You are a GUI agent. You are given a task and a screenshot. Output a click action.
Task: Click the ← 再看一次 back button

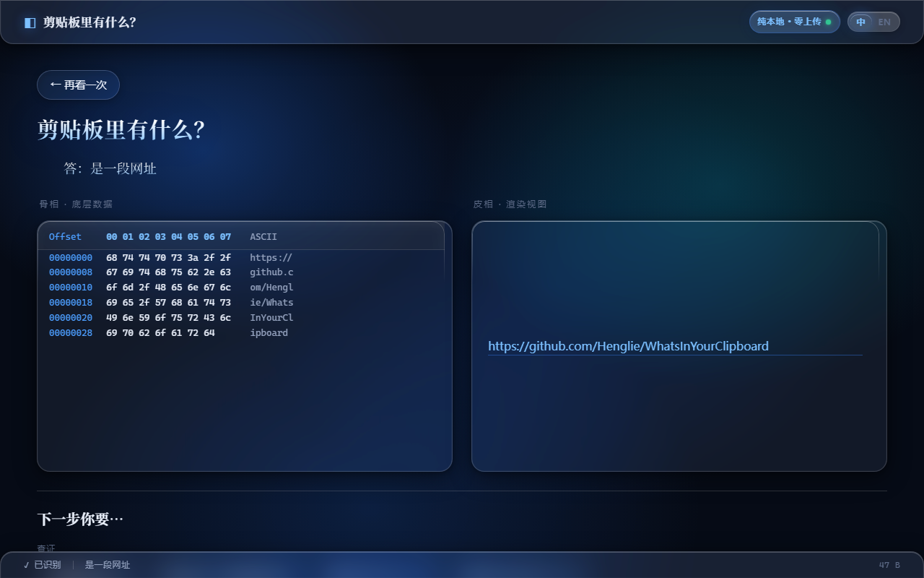pos(78,85)
